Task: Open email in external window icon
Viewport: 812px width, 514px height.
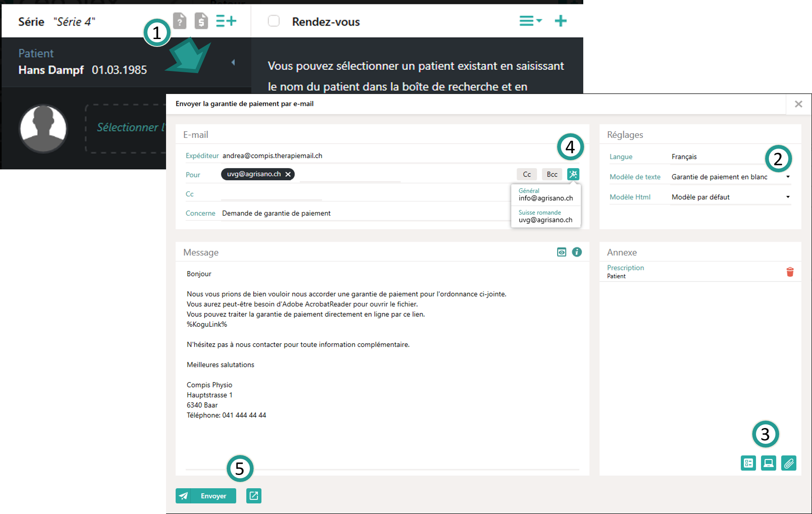Action: point(254,496)
